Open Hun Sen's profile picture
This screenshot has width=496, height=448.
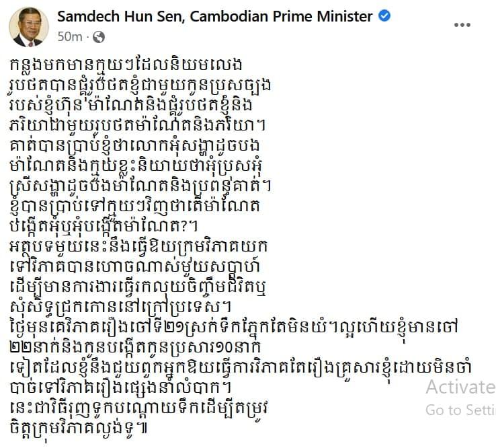[x=29, y=27]
